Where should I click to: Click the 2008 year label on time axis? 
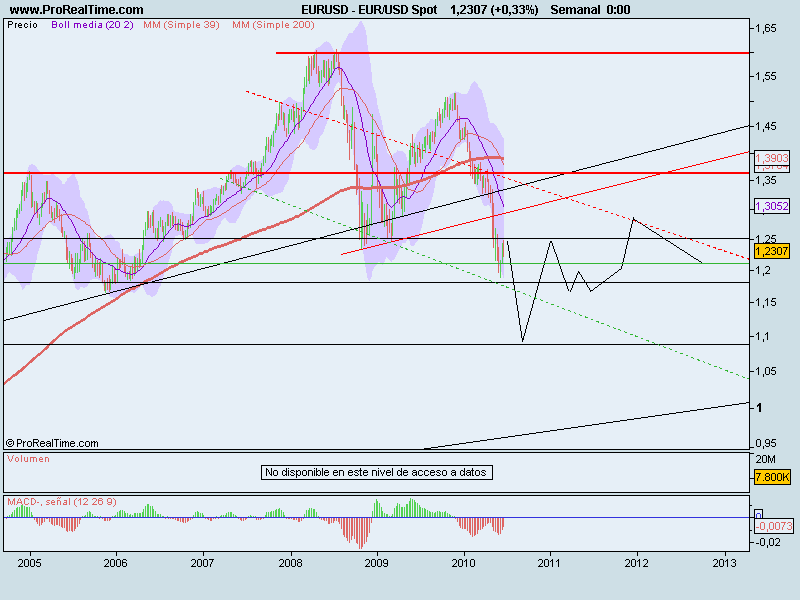pos(290,563)
